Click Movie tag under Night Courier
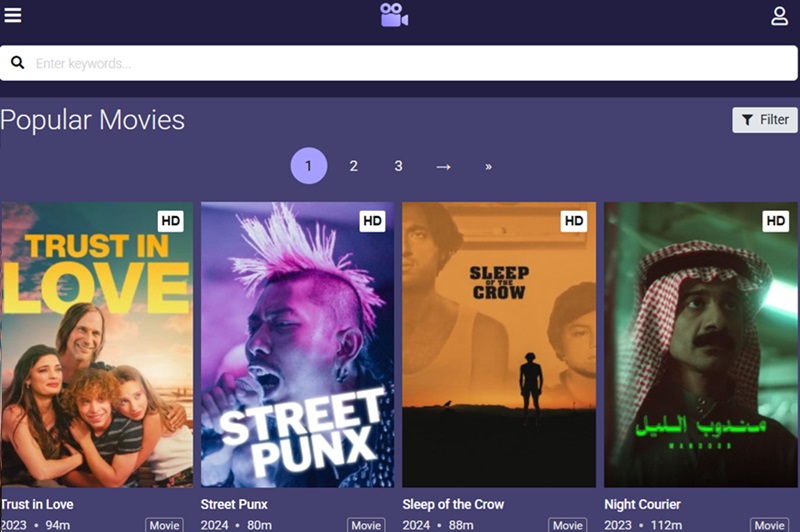The width and height of the screenshot is (800, 532). pyautogui.click(x=769, y=525)
